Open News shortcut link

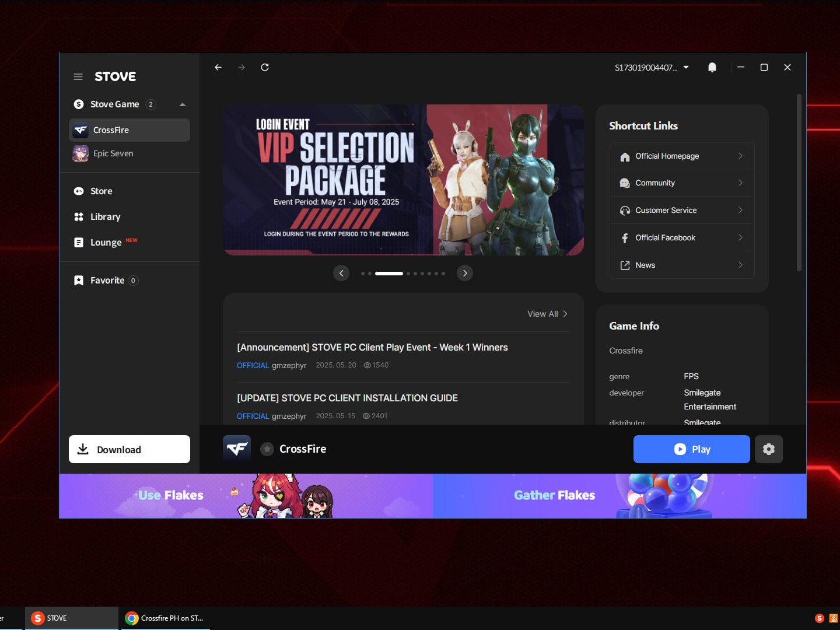tap(682, 265)
